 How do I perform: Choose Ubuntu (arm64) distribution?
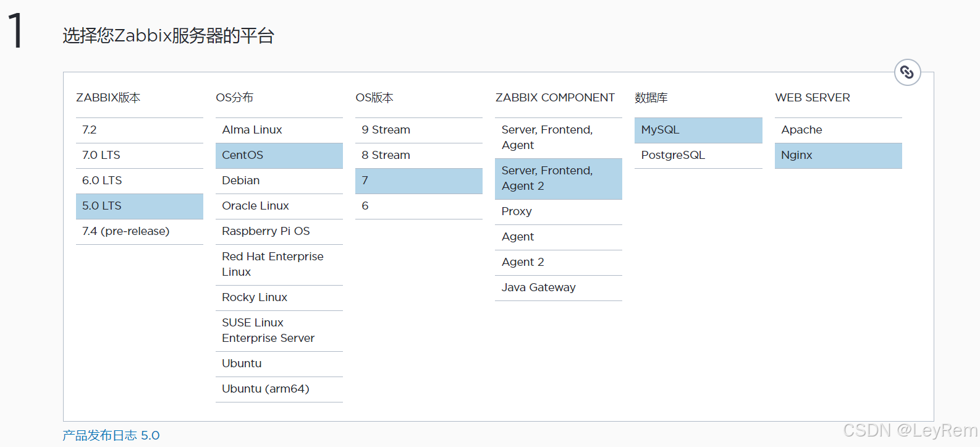[279, 389]
